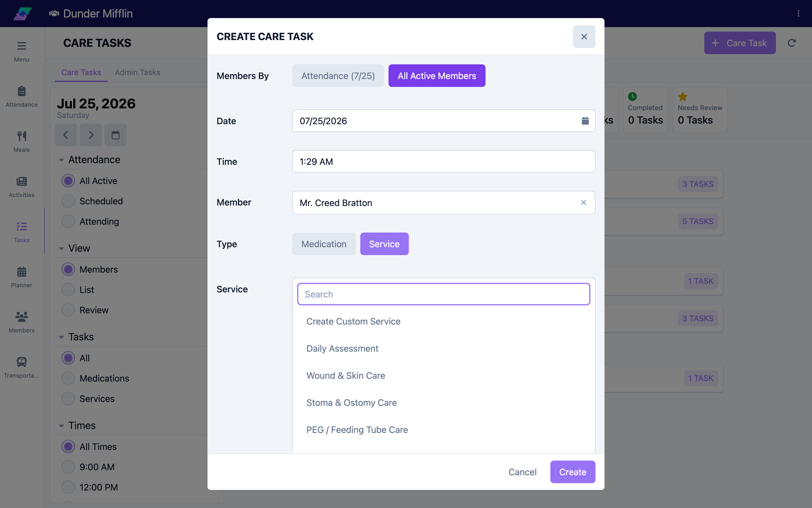Switch to Care Tasks tab
Screen dimensions: 812x508
(81, 72)
